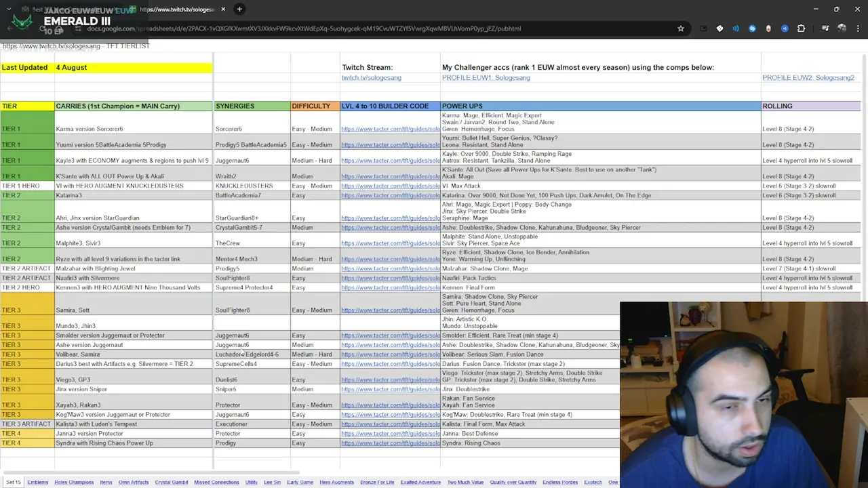The width and height of the screenshot is (868, 488).
Task: Click the 'Last Updated' yellow cell
Action: click(27, 68)
